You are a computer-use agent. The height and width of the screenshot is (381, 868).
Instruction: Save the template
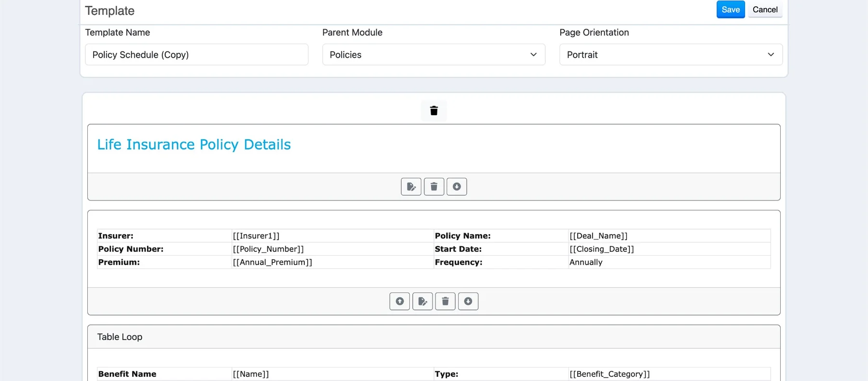coord(731,10)
